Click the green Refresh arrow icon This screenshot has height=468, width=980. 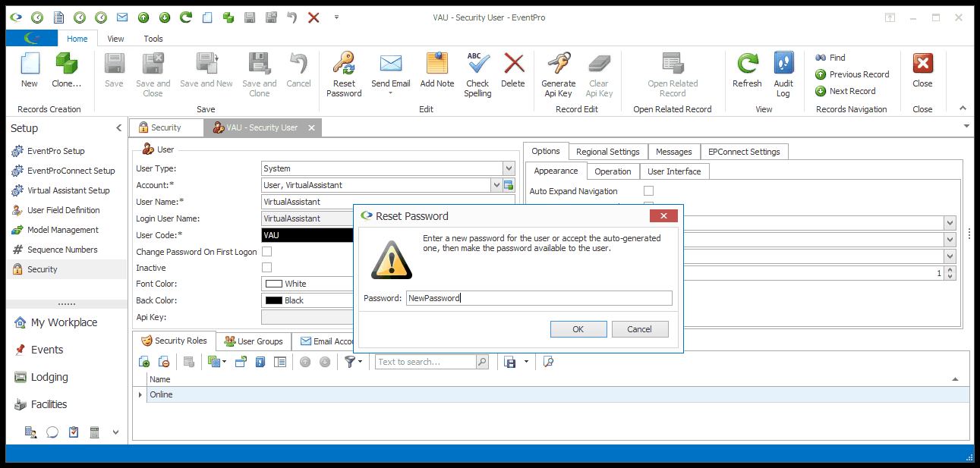pos(747,64)
